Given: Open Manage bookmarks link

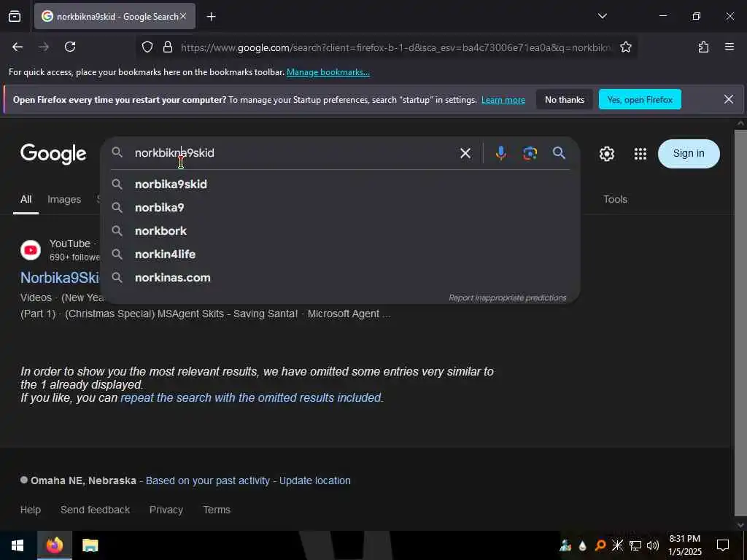Looking at the screenshot, I should [328, 72].
